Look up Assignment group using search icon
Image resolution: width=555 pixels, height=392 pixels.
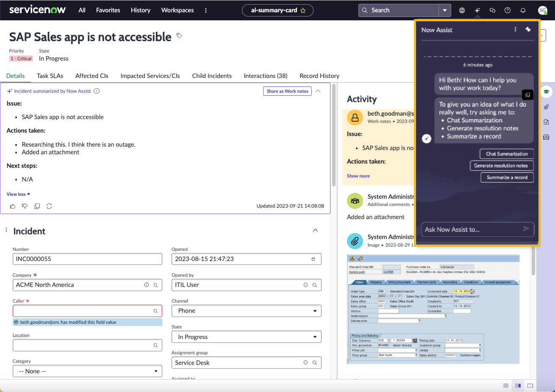pyautogui.click(x=315, y=363)
